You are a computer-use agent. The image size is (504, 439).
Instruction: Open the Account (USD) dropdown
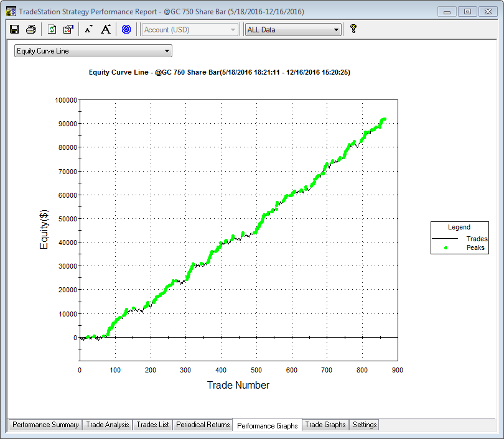tap(190, 30)
